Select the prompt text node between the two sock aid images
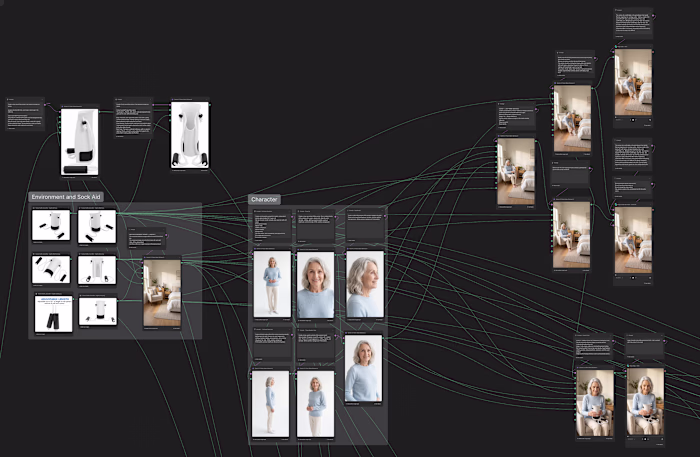Image resolution: width=700 pixels, height=457 pixels. click(133, 117)
